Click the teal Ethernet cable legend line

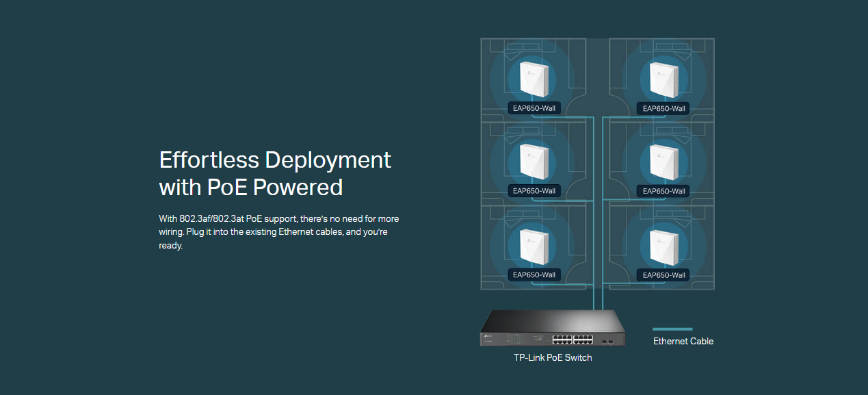pos(672,329)
